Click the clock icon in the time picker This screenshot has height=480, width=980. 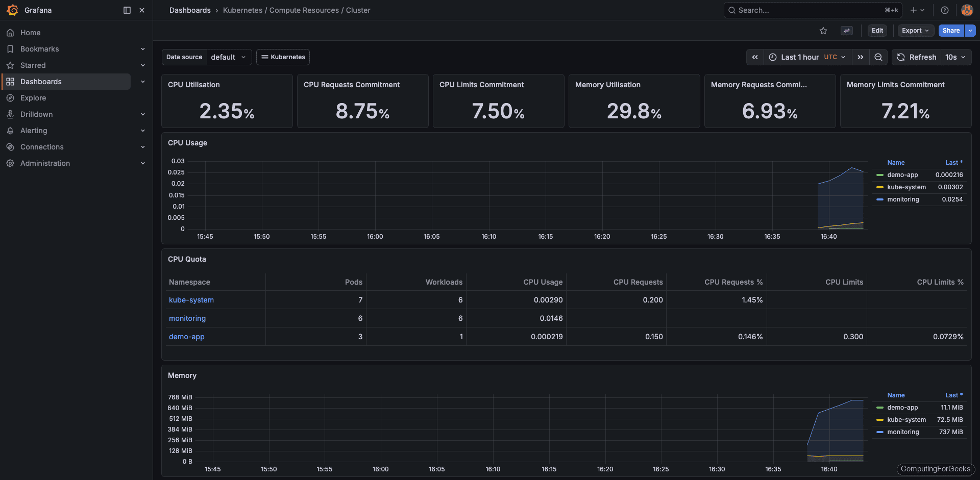(773, 57)
